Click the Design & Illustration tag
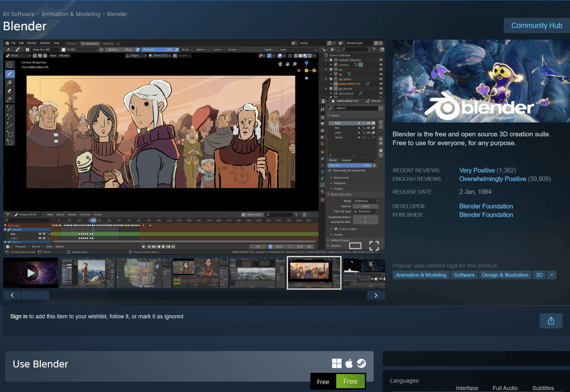 [x=505, y=275]
